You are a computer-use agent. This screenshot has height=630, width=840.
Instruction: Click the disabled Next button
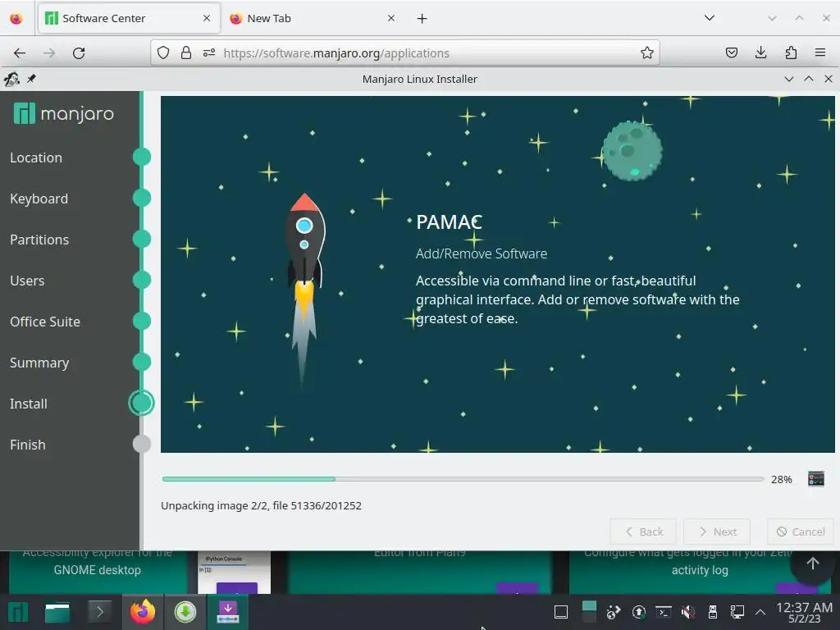click(717, 532)
